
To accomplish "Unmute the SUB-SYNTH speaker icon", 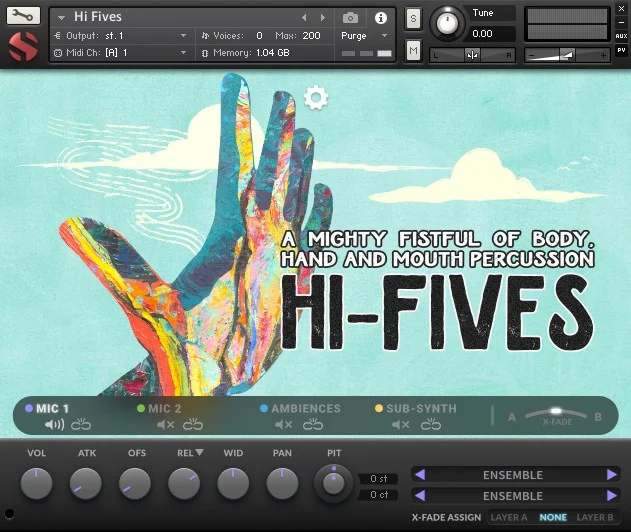I will tap(401, 425).
